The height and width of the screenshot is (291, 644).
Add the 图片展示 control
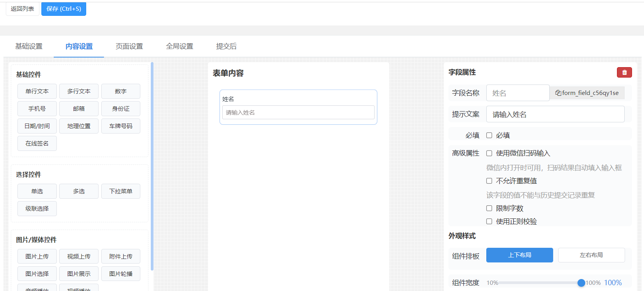[79, 274]
